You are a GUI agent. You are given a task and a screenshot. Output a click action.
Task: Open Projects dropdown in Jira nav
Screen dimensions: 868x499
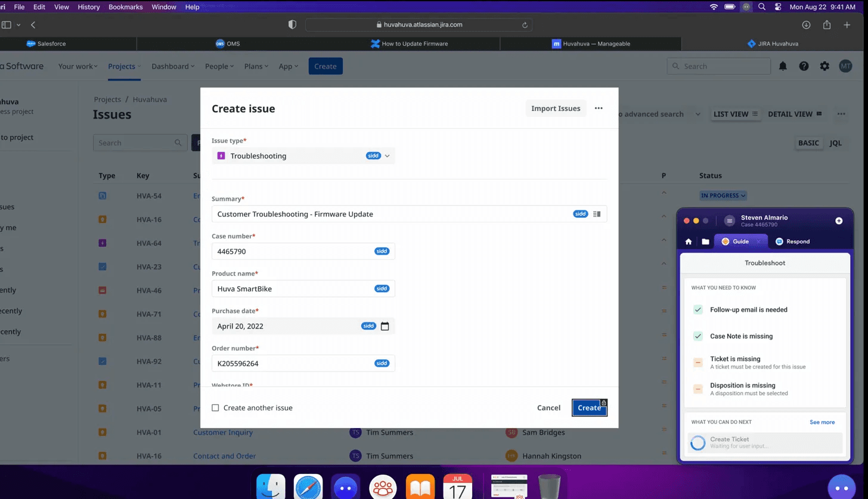click(125, 66)
